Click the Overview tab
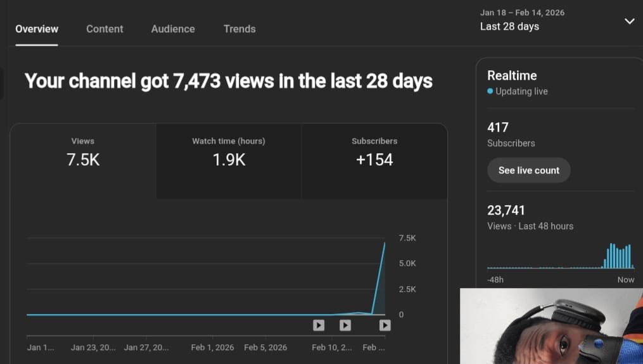Screen dimensions: 643x364 click(37, 29)
